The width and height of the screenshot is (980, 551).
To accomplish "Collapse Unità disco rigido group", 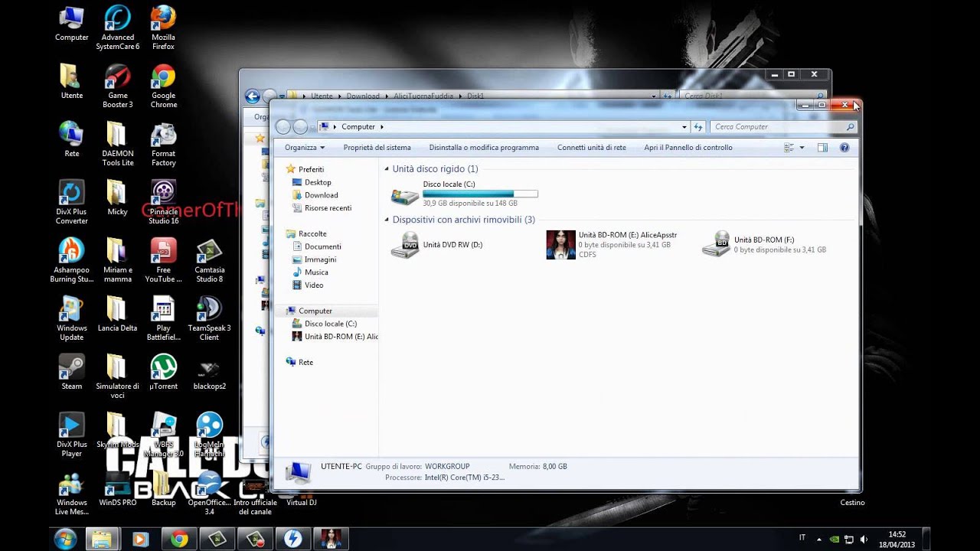I will tap(387, 169).
